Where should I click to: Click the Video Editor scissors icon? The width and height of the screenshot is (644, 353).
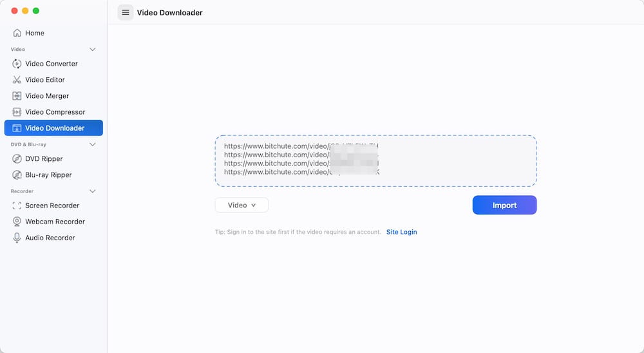click(17, 80)
